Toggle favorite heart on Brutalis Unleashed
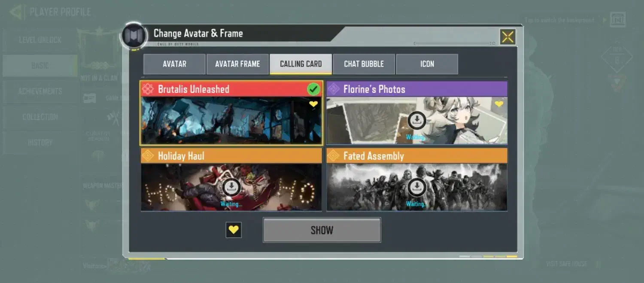The image size is (644, 283). click(313, 104)
